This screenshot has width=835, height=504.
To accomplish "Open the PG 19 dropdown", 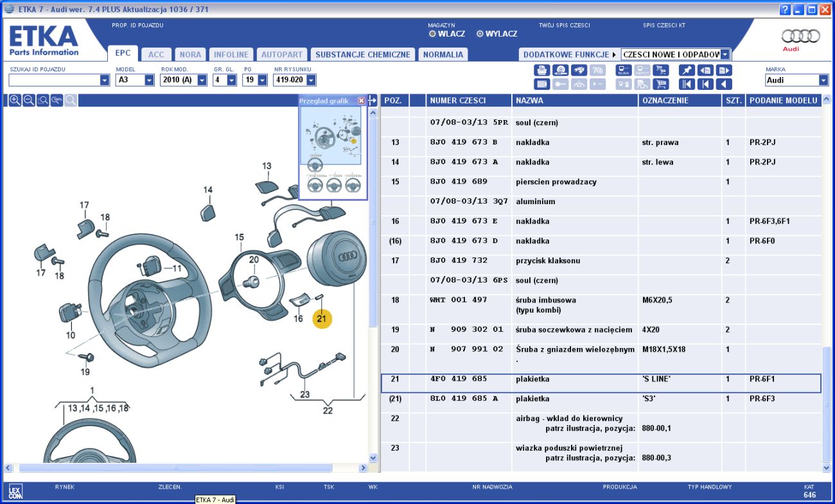I will 262,80.
